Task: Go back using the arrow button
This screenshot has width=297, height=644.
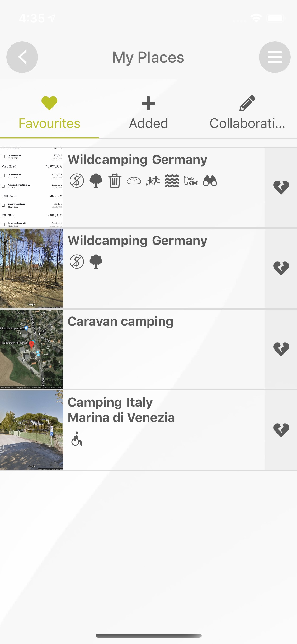Action: 22,57
